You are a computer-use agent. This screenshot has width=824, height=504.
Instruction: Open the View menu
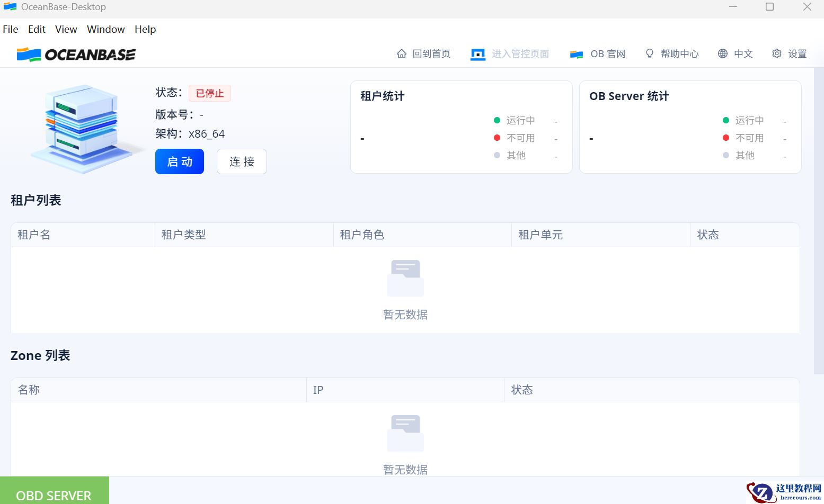point(66,29)
